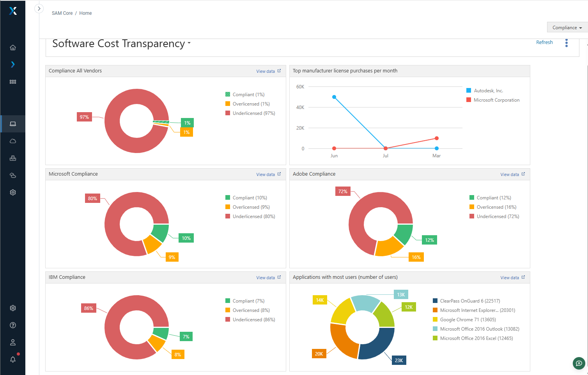The width and height of the screenshot is (588, 375).
Task: Select the laptop computers icon in sidebar
Action: click(13, 124)
